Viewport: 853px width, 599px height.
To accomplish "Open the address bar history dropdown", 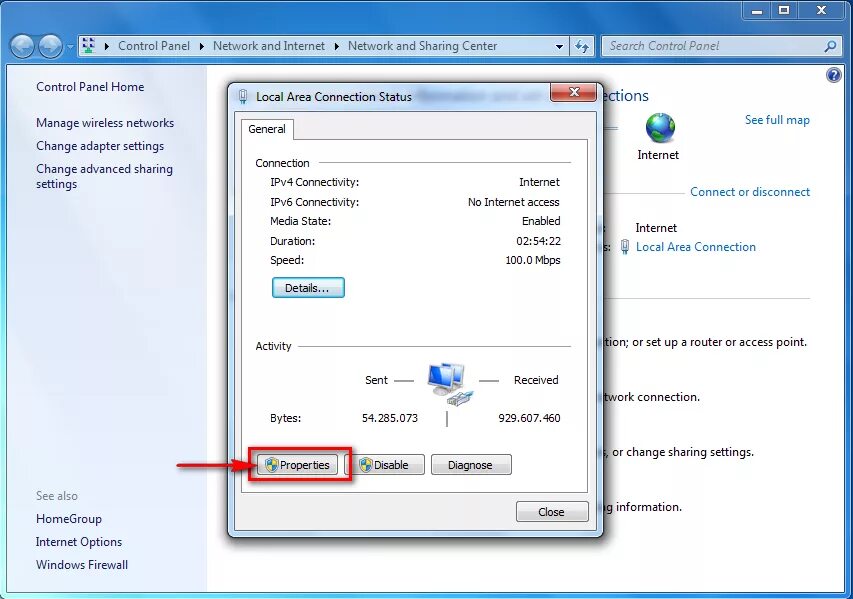I will [x=559, y=47].
